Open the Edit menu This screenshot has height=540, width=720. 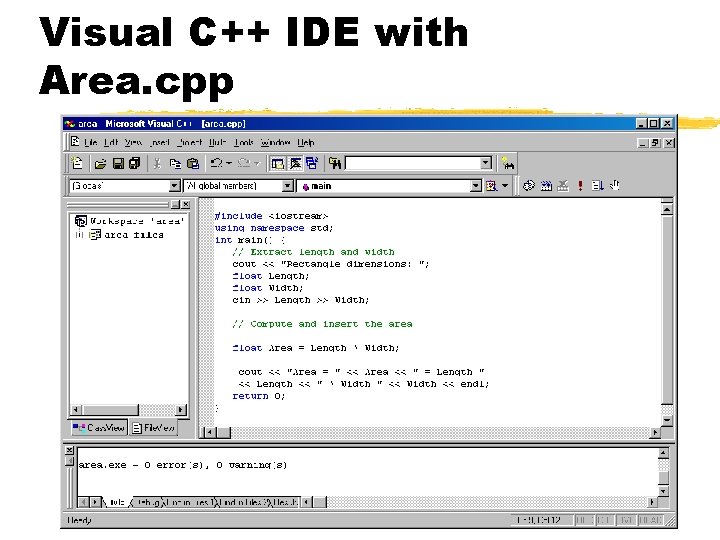point(111,142)
